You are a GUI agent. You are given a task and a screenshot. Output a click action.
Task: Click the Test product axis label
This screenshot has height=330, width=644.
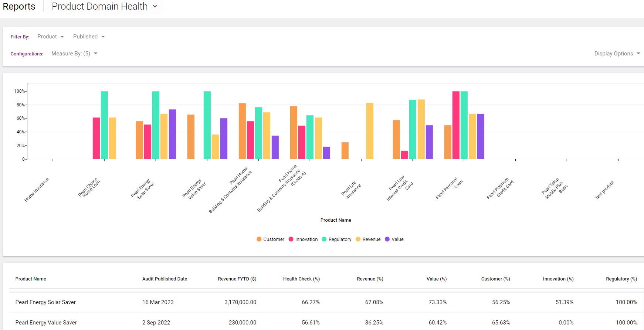tap(604, 190)
